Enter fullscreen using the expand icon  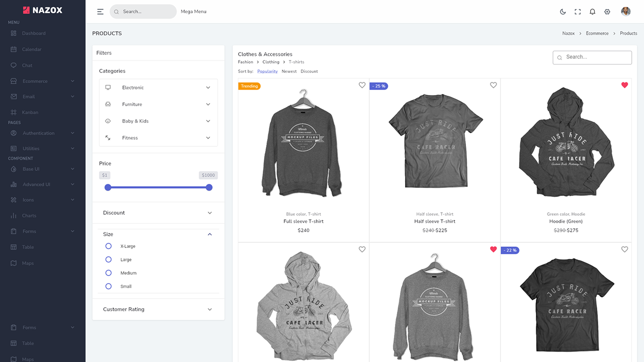(577, 11)
